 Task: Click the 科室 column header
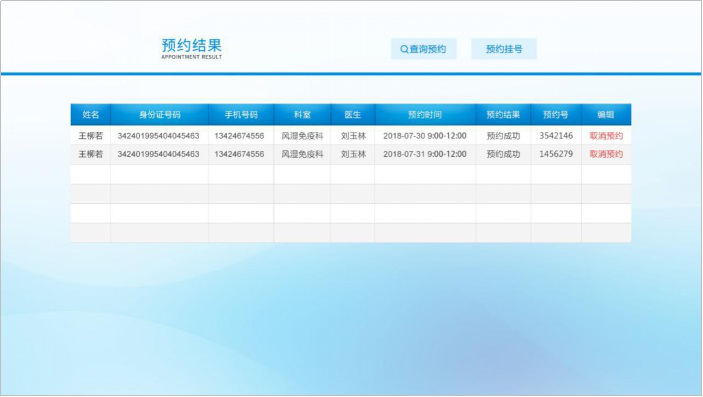[302, 114]
